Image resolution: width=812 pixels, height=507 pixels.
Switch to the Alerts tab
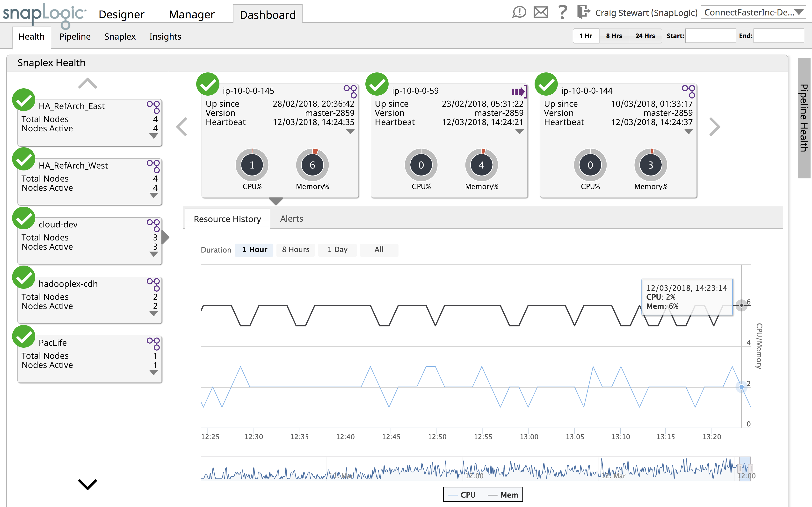pyautogui.click(x=291, y=219)
